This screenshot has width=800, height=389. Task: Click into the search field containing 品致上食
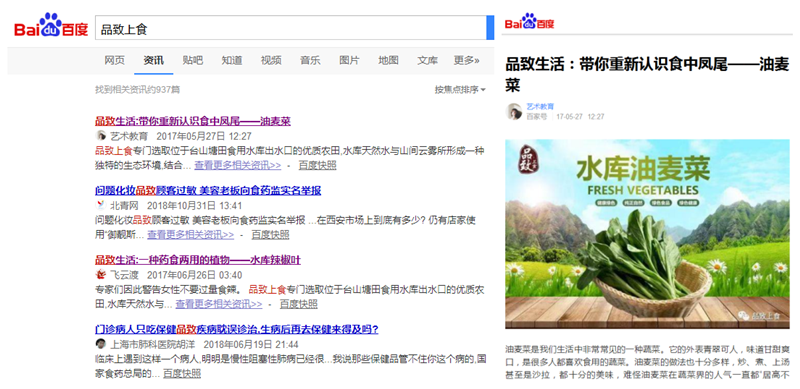(291, 28)
